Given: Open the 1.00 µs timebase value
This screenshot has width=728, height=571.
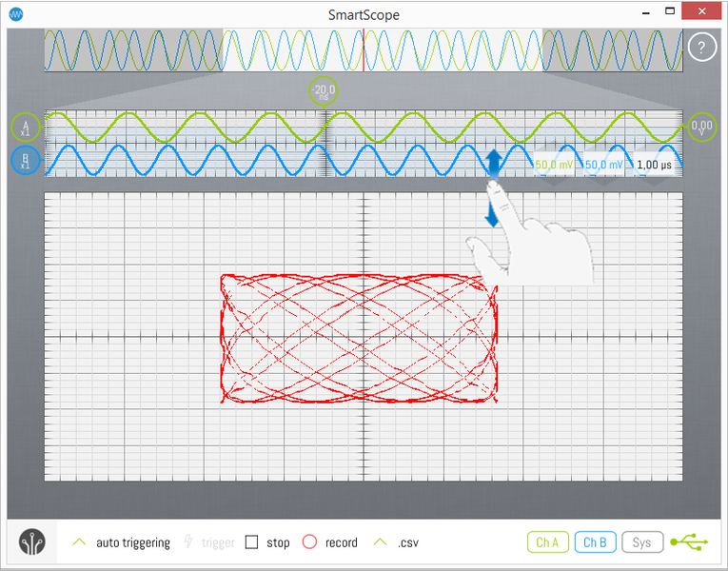Looking at the screenshot, I should click(x=655, y=165).
